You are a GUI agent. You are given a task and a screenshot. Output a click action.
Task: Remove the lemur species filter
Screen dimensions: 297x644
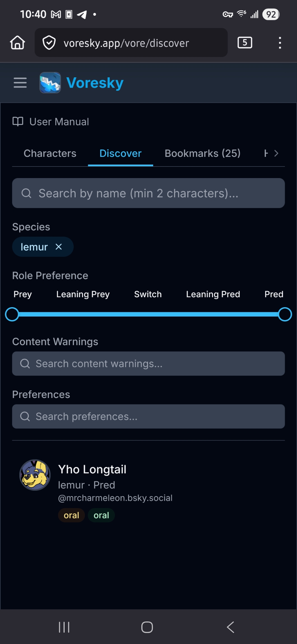59,247
